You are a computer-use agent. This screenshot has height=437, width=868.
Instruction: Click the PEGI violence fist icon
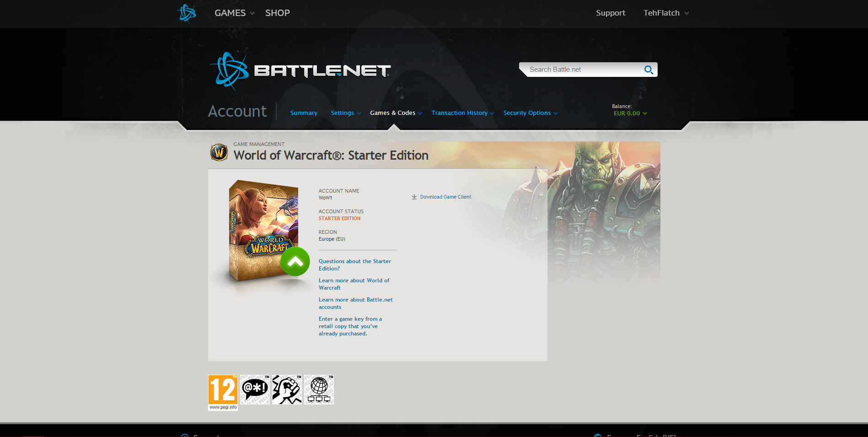coord(287,389)
